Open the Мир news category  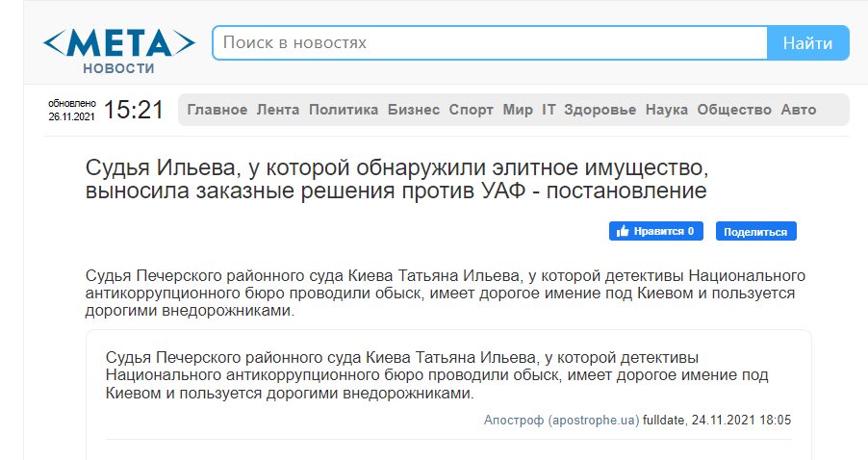517,110
